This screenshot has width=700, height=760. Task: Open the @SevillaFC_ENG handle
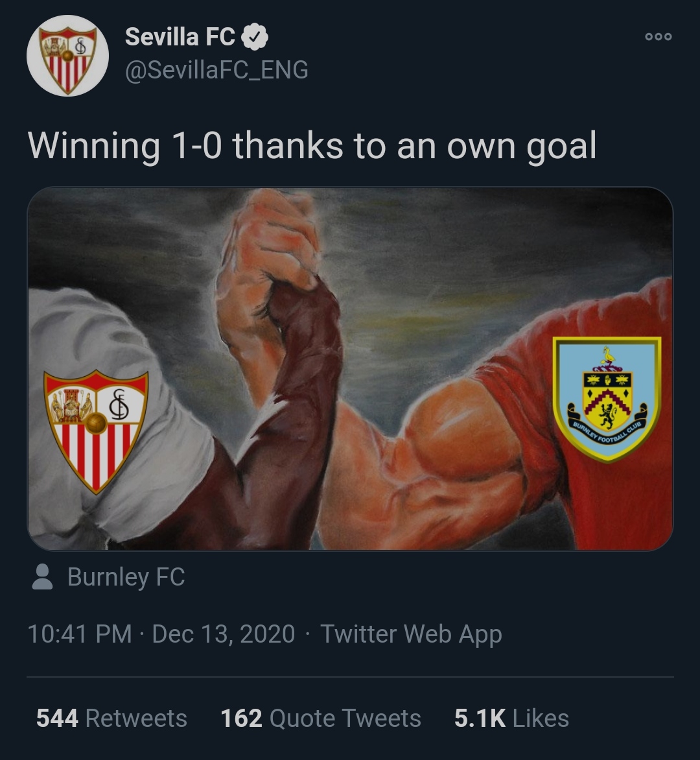216,69
